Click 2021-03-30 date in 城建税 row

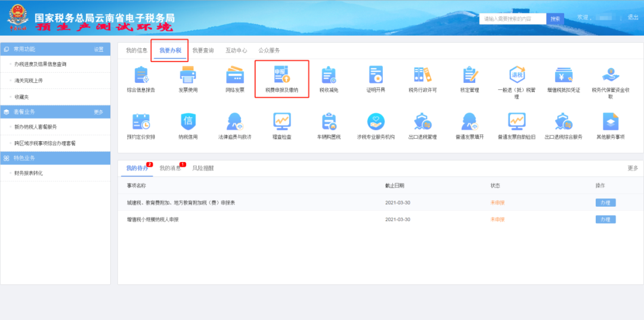click(398, 203)
